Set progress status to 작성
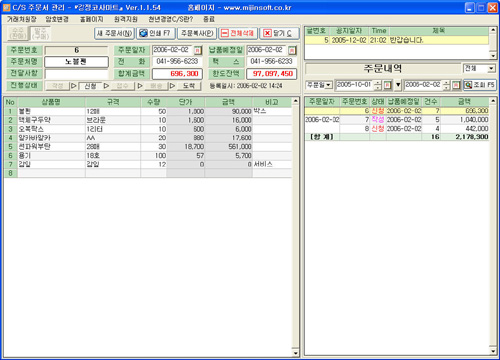 [57, 86]
